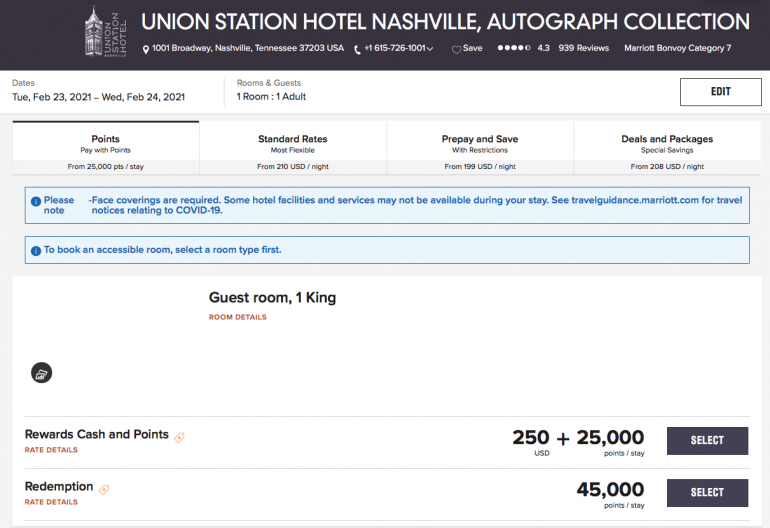770x528 pixels.
Task: Click the location pin icon by address
Action: click(x=146, y=49)
